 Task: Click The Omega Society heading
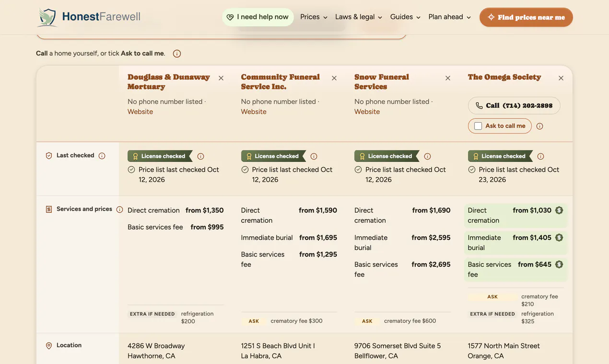(x=504, y=77)
